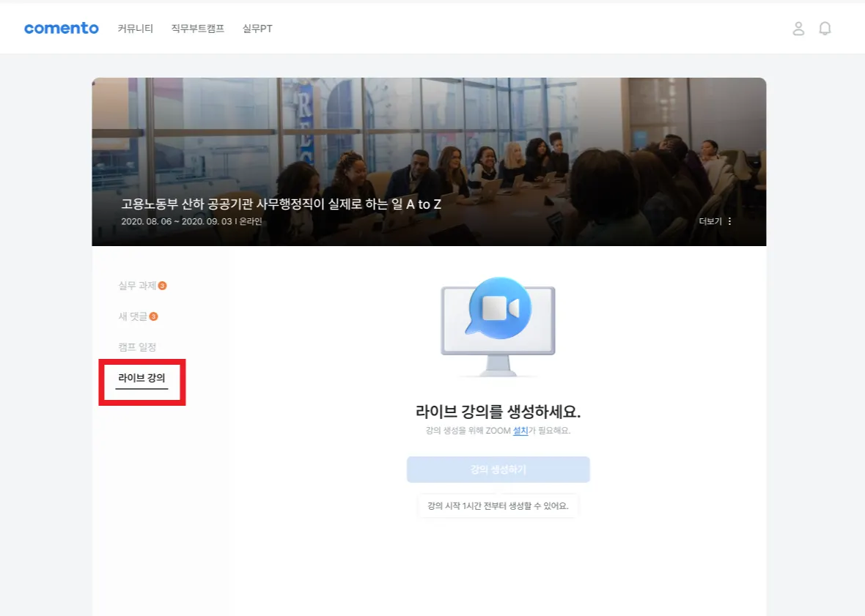Click the date range 2020. 08. 06 text
Screen dimensions: 865x616
pyautogui.click(x=191, y=221)
